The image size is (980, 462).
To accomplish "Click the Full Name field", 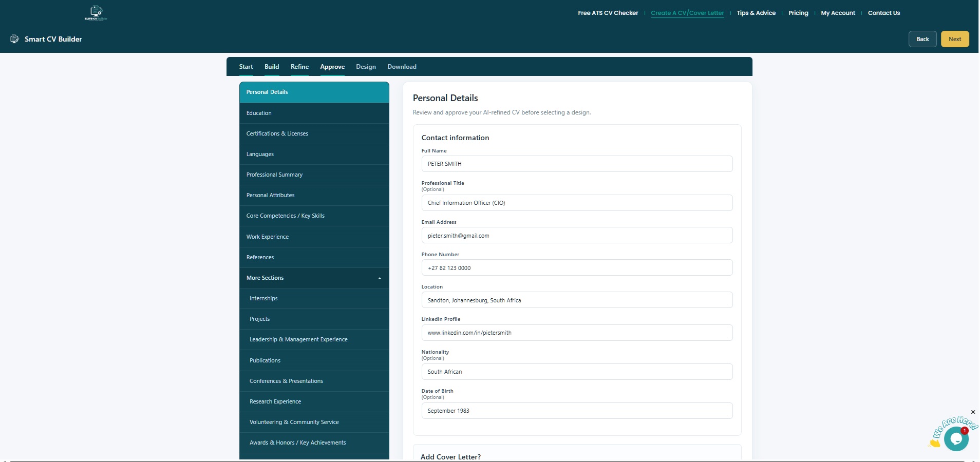I will (577, 164).
